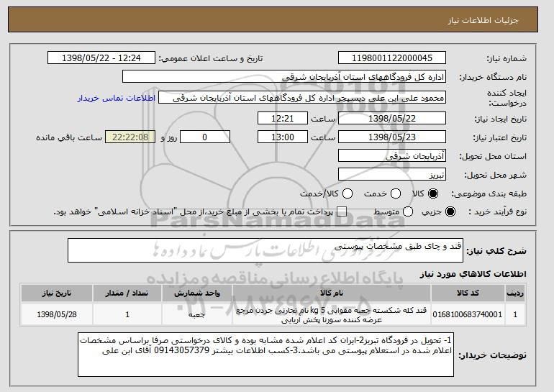
Task: Click the creation date field 1398/05/22
Action: click(x=392, y=118)
